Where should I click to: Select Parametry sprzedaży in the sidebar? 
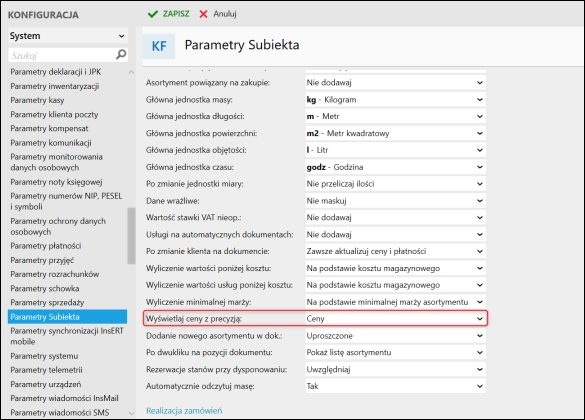coord(47,303)
